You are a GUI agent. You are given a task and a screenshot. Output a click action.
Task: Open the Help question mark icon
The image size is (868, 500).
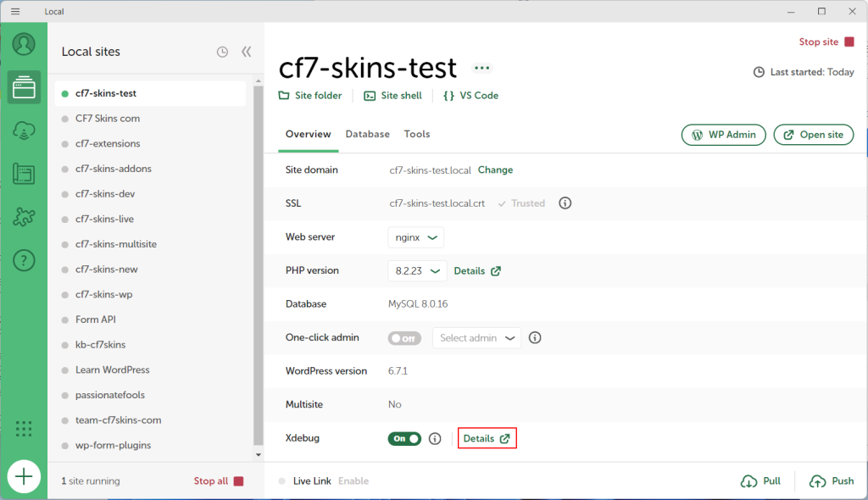coord(24,261)
